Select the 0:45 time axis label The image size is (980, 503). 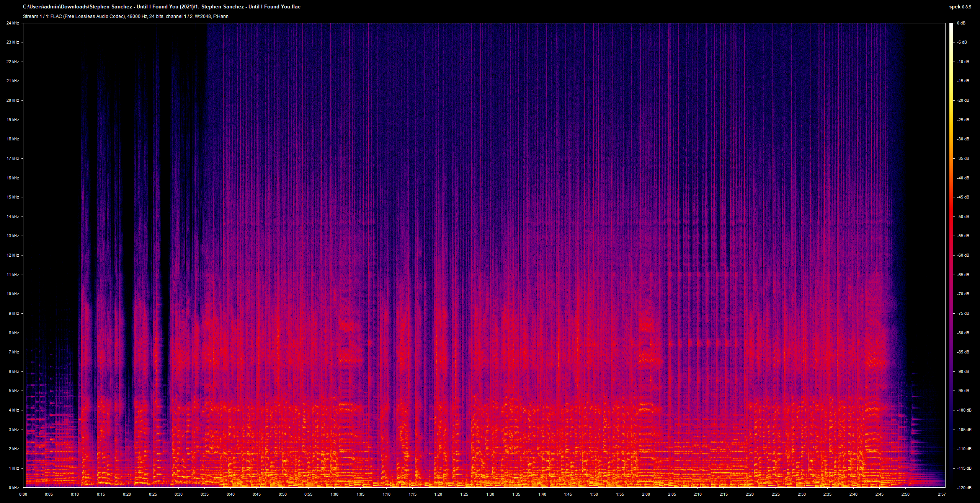coord(256,494)
